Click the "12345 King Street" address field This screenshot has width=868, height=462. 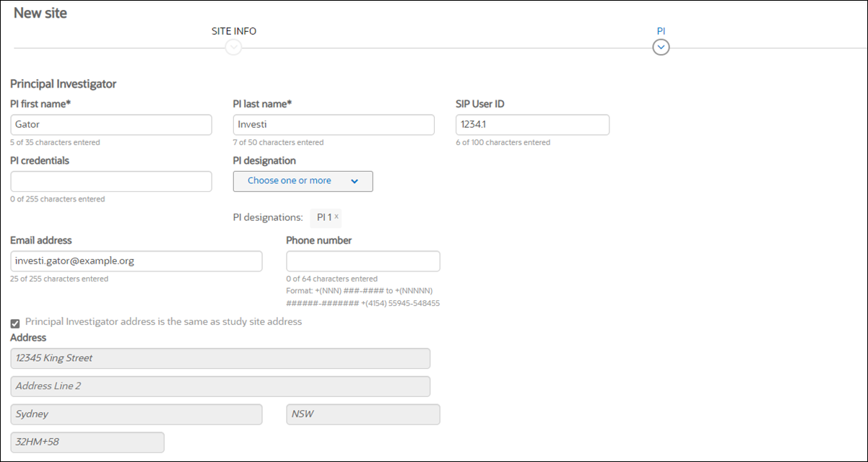tap(220, 358)
